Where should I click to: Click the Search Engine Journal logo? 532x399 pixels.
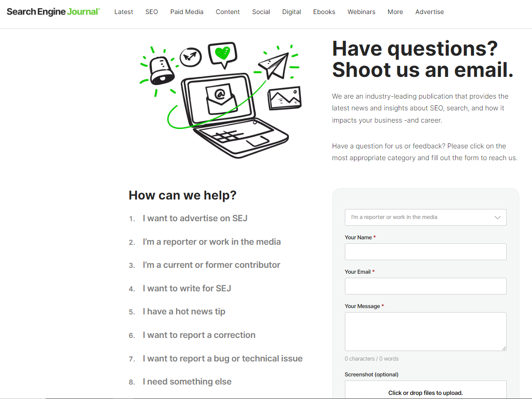53,11
